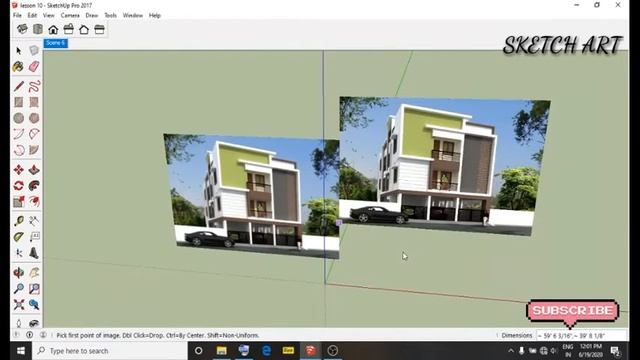Activate the Axes tool
Image resolution: width=640 pixels, height=360 pixels.
tap(18, 253)
